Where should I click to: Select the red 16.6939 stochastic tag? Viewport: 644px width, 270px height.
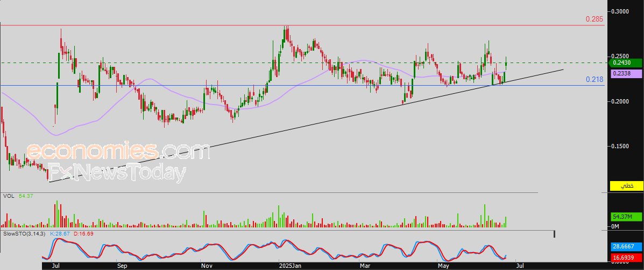[626, 258]
